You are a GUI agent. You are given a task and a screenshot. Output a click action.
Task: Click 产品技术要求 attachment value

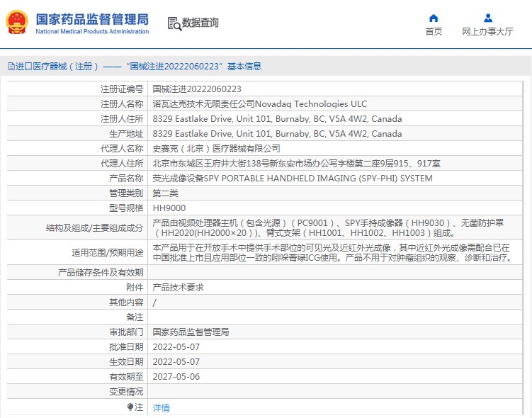point(178,288)
